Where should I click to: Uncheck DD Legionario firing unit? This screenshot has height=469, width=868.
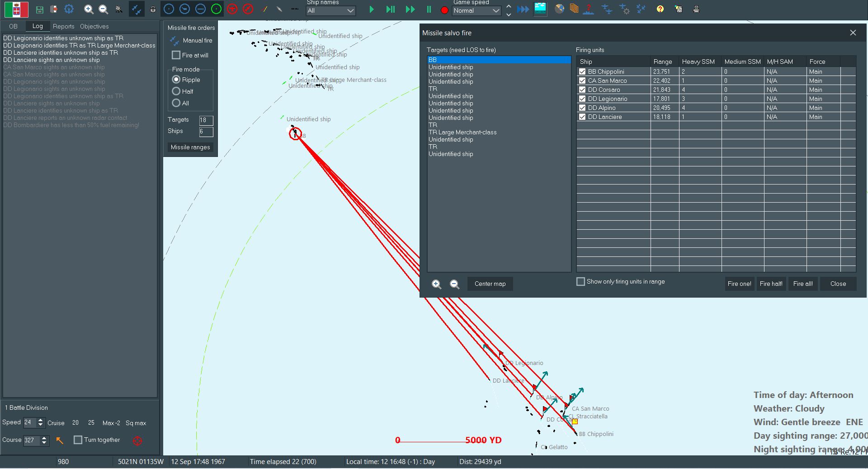(582, 99)
